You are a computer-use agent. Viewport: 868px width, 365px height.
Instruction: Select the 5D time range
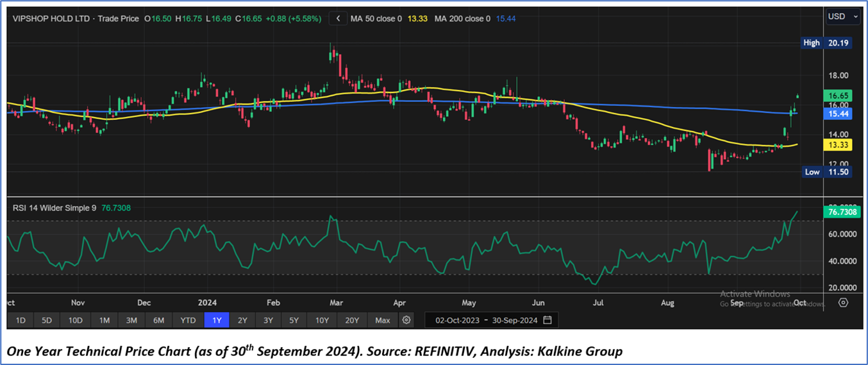point(47,319)
